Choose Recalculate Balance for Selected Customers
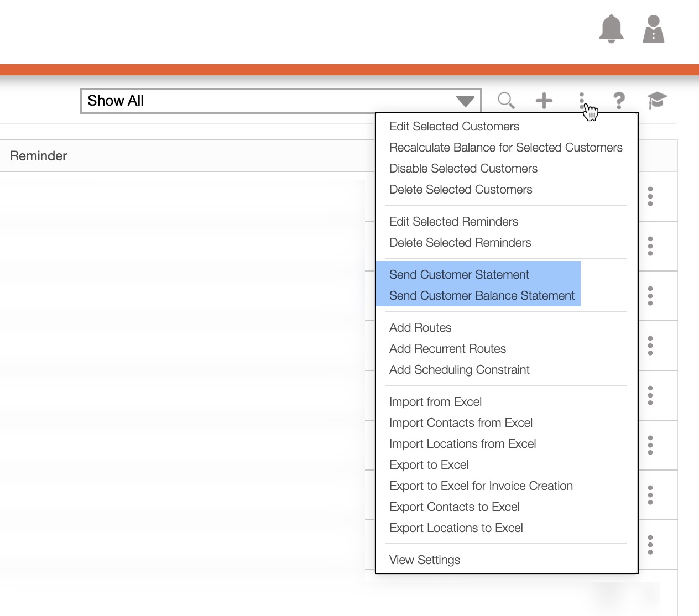 tap(505, 148)
